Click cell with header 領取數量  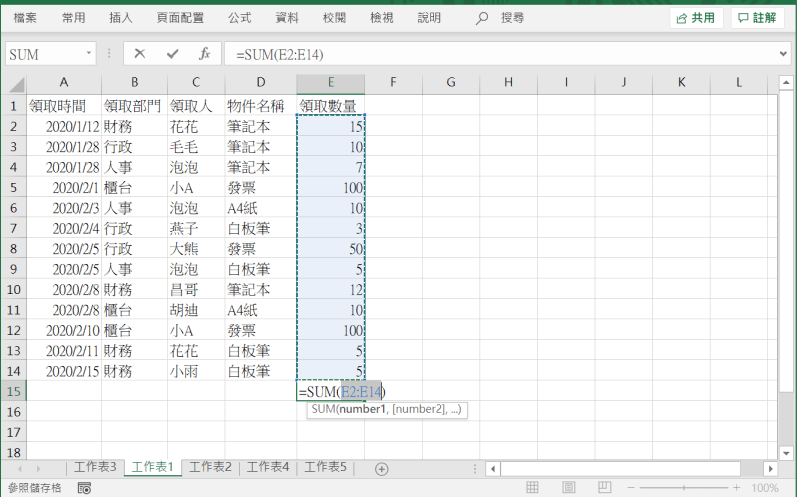330,106
